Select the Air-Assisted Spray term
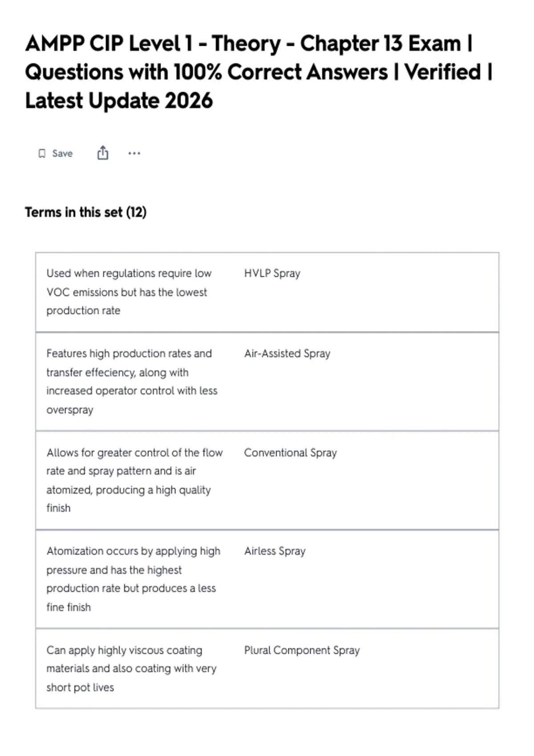534x756 pixels. click(x=287, y=354)
